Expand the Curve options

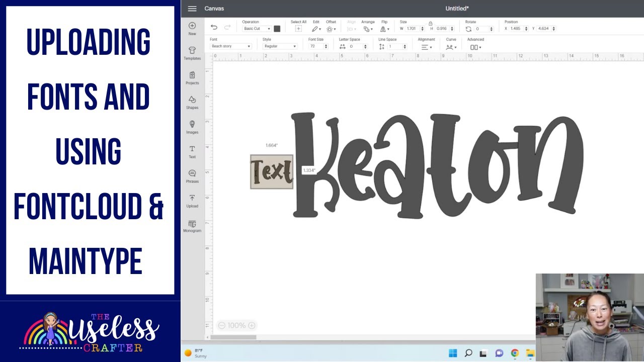[451, 47]
